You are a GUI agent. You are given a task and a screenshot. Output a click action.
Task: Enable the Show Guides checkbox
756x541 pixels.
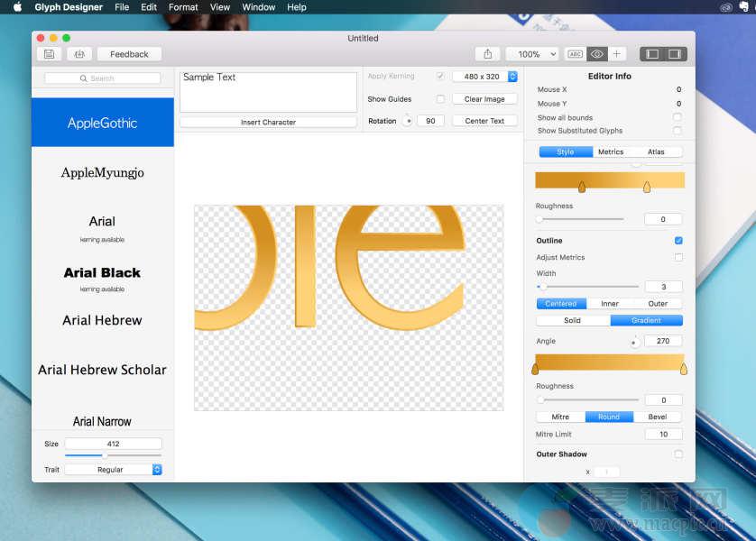(x=440, y=99)
